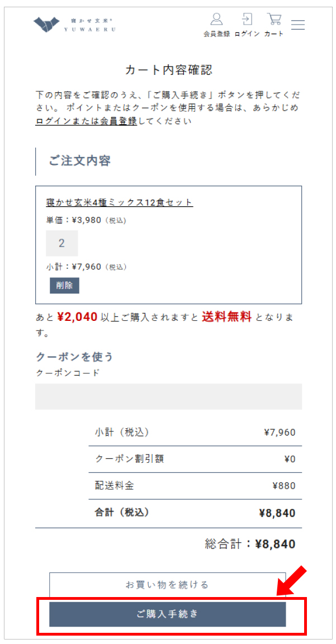
Task: Click お買い物を続ける button
Action: (x=168, y=584)
